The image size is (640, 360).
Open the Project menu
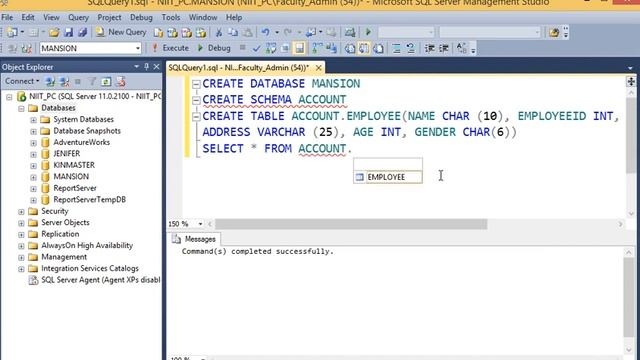(109, 18)
